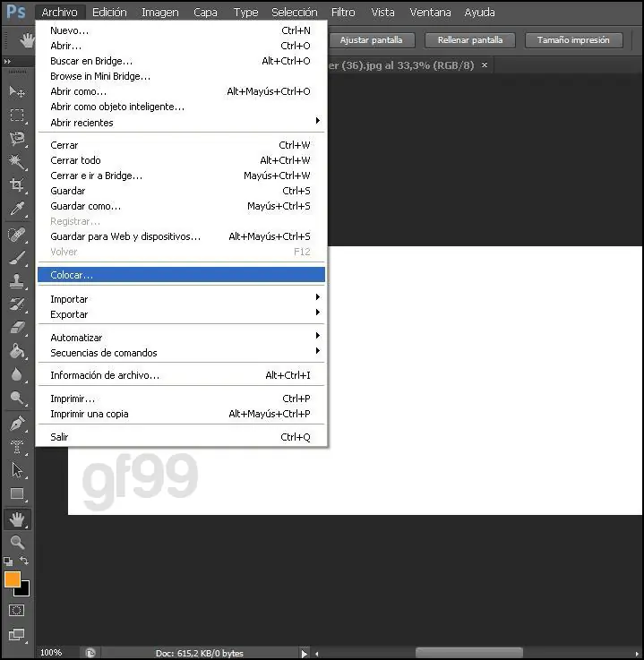Change the screen mode
The image size is (644, 660).
click(16, 634)
